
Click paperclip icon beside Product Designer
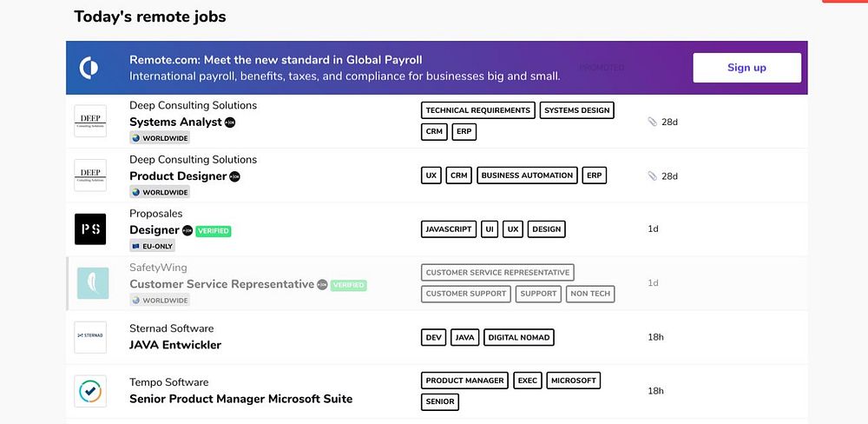653,176
